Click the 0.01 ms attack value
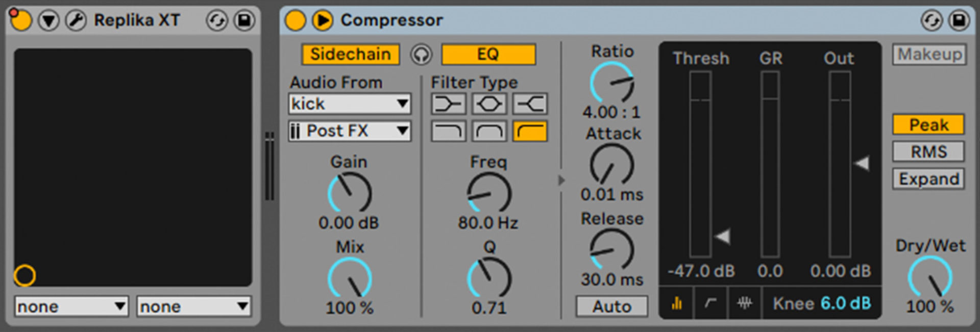Screen dimensions: 980x332 (x=612, y=194)
